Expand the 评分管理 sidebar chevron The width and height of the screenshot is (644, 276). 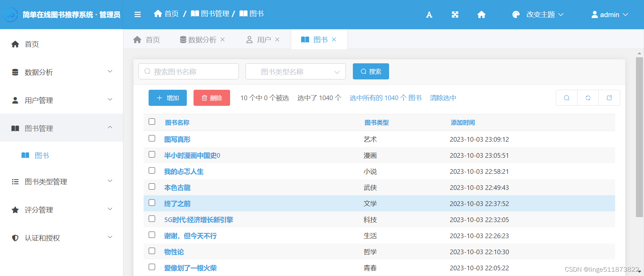point(110,209)
